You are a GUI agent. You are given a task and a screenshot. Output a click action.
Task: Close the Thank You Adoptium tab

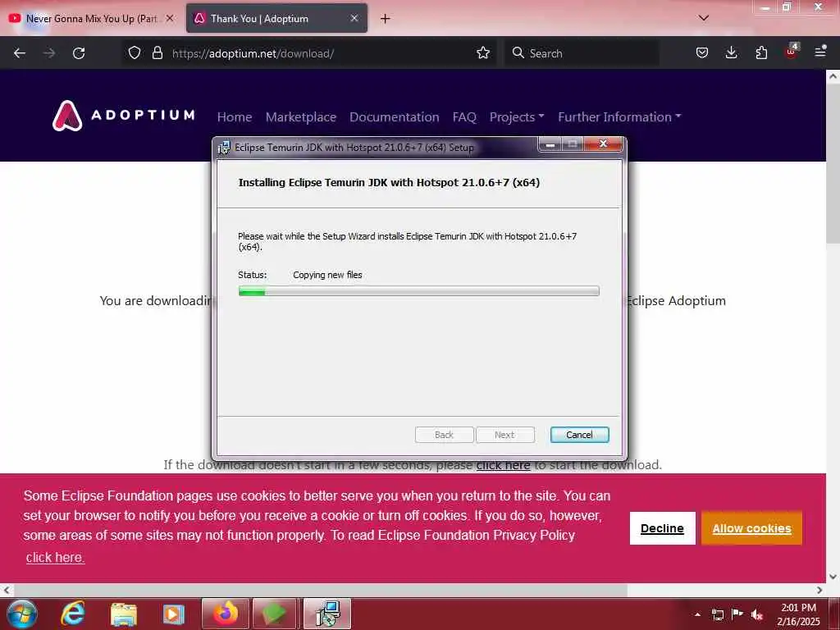point(354,18)
